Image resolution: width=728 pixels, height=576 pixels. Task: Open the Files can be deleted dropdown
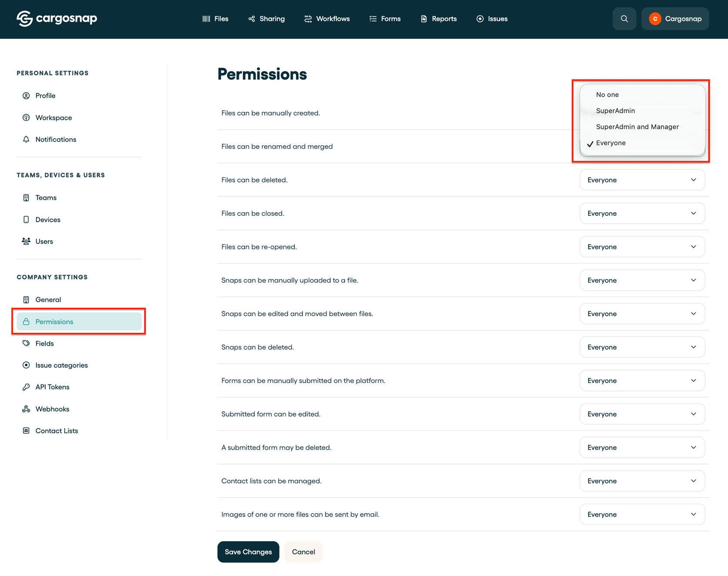(x=642, y=180)
